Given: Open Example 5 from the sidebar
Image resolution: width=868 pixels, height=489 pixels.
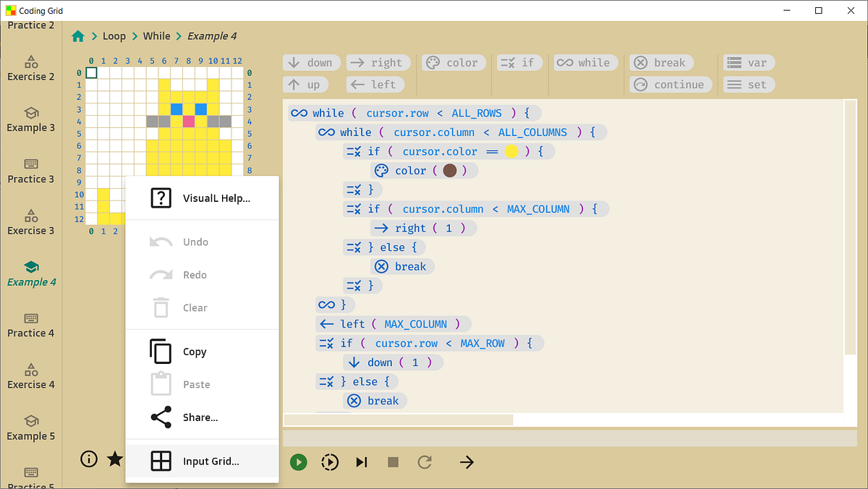Looking at the screenshot, I should pyautogui.click(x=31, y=428).
